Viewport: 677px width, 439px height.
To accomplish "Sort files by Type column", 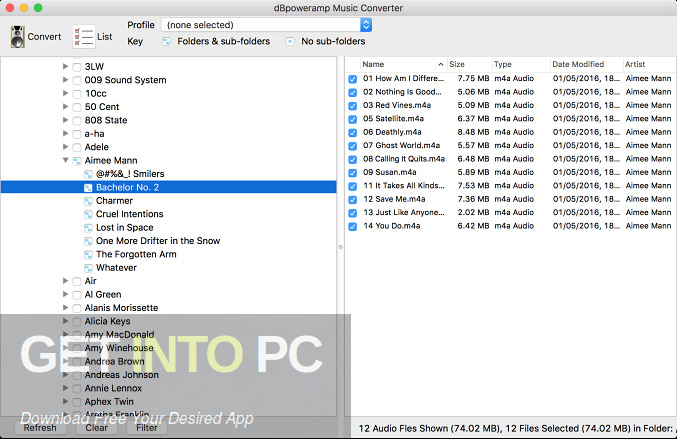I will point(521,64).
